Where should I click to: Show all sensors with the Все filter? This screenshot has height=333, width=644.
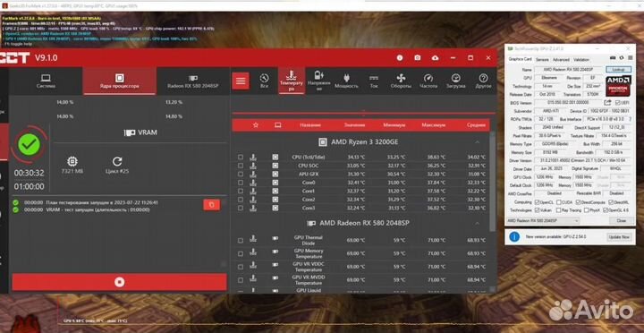click(265, 81)
